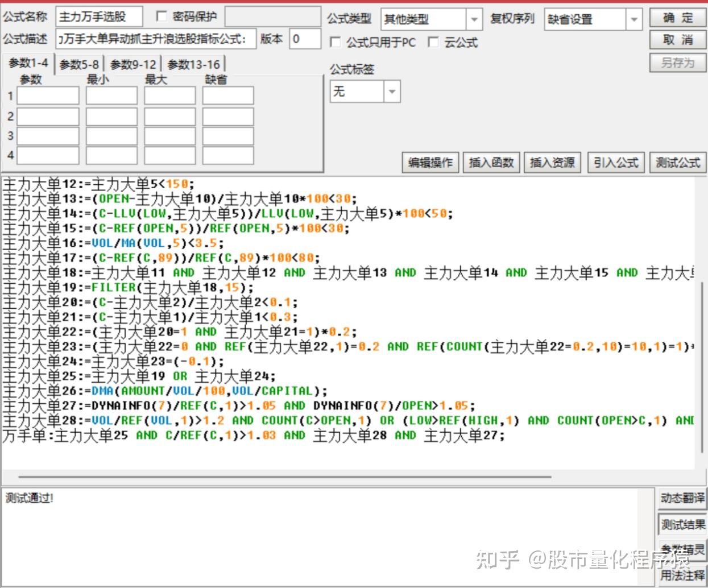The image size is (708, 588).
Task: Click parameter row 1 name field
Action: pyautogui.click(x=48, y=96)
